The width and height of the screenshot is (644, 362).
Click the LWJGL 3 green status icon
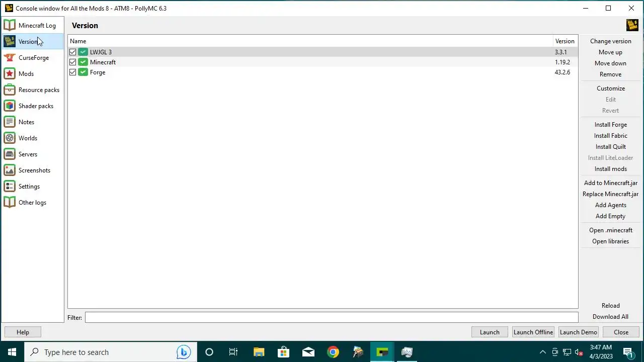[x=83, y=52]
